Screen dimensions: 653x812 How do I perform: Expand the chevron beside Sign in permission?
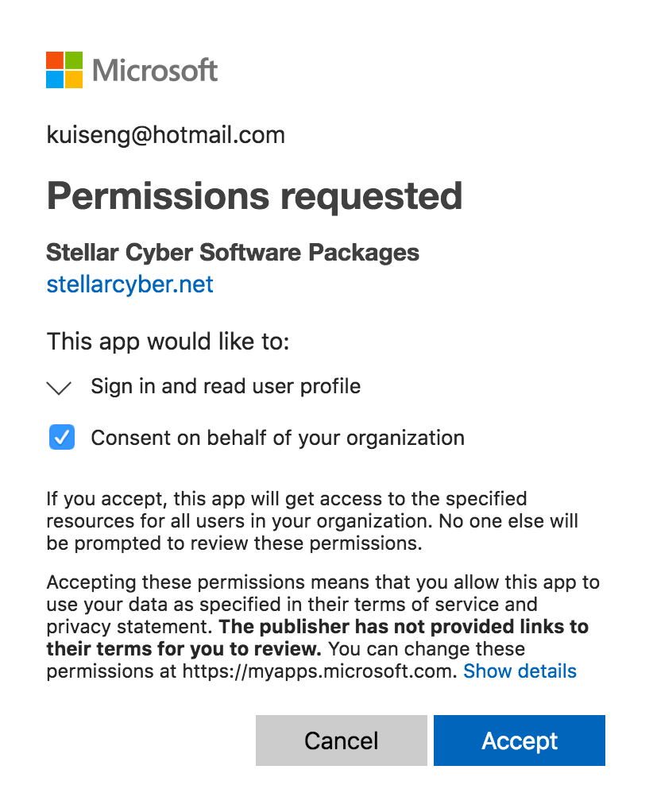point(60,388)
